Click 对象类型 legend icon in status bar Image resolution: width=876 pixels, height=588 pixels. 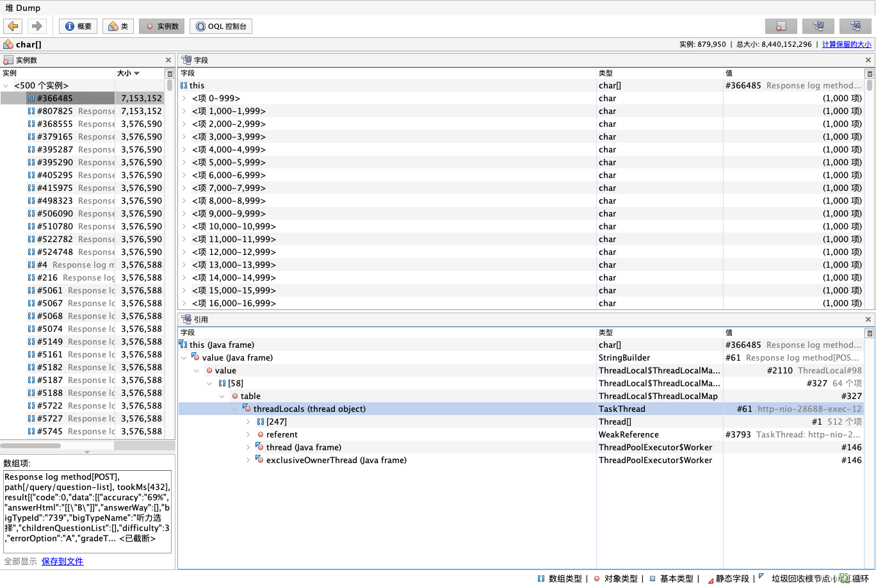[x=597, y=578]
